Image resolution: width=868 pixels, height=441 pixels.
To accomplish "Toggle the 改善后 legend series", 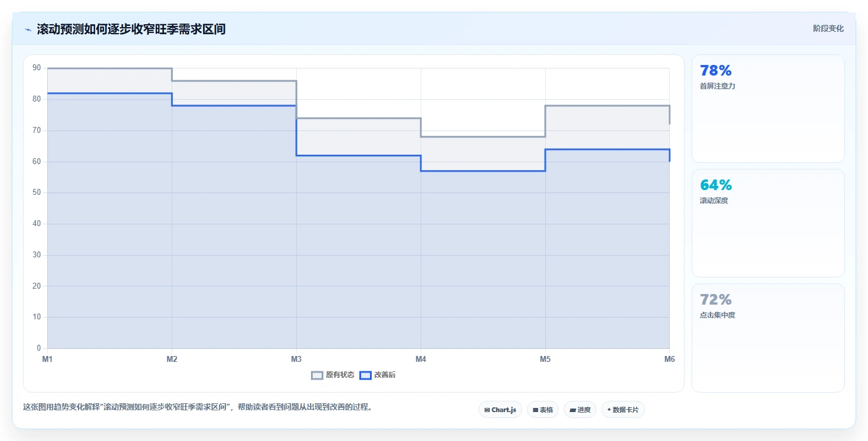I will [x=378, y=375].
